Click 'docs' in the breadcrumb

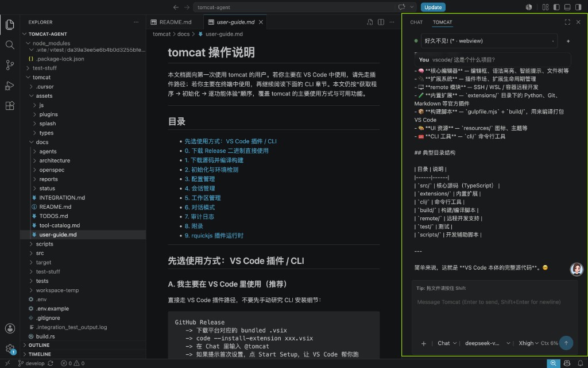click(183, 34)
